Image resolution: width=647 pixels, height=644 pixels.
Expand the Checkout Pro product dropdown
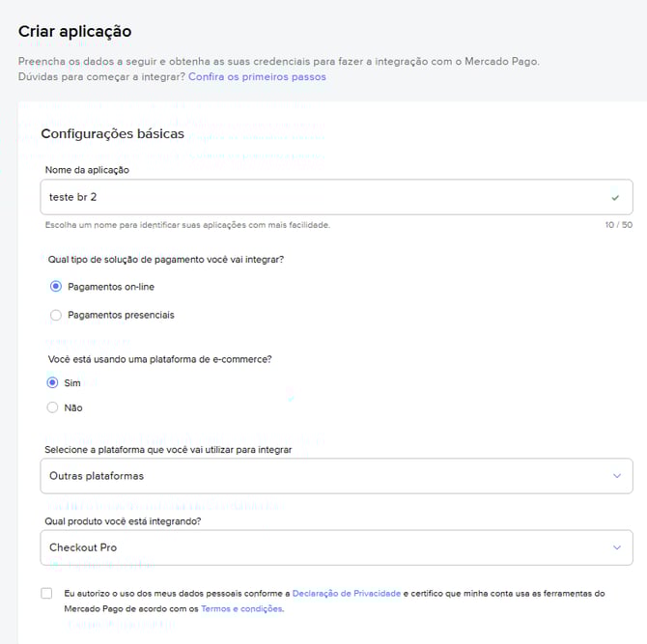point(328,547)
